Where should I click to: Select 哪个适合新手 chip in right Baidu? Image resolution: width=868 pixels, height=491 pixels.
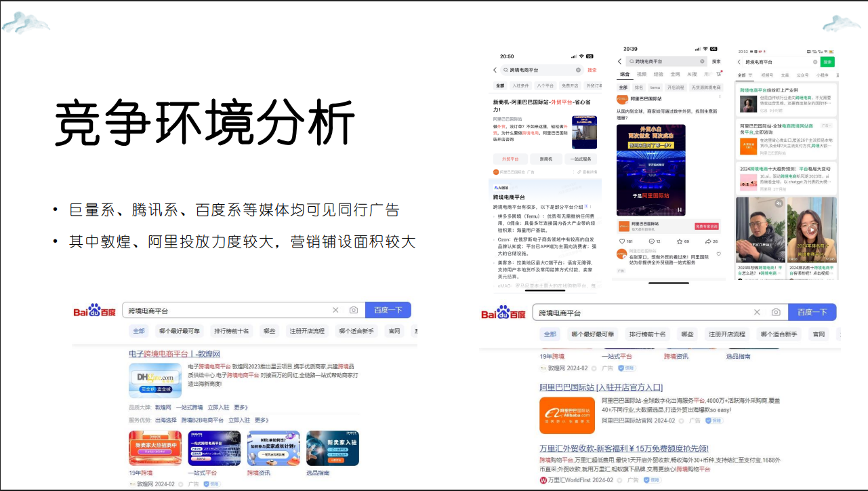pos(779,334)
